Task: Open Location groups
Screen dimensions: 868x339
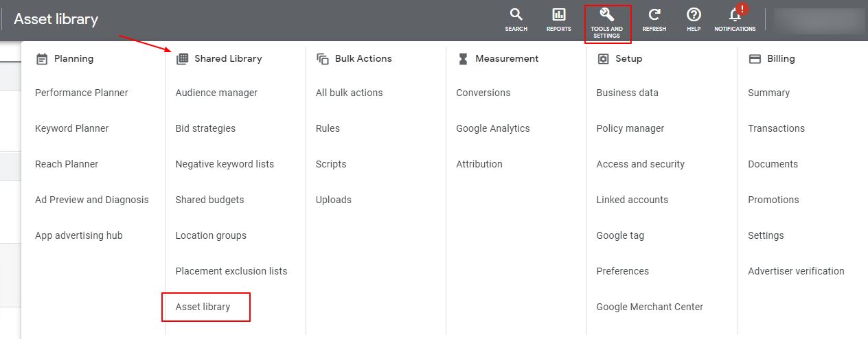Action: (211, 235)
